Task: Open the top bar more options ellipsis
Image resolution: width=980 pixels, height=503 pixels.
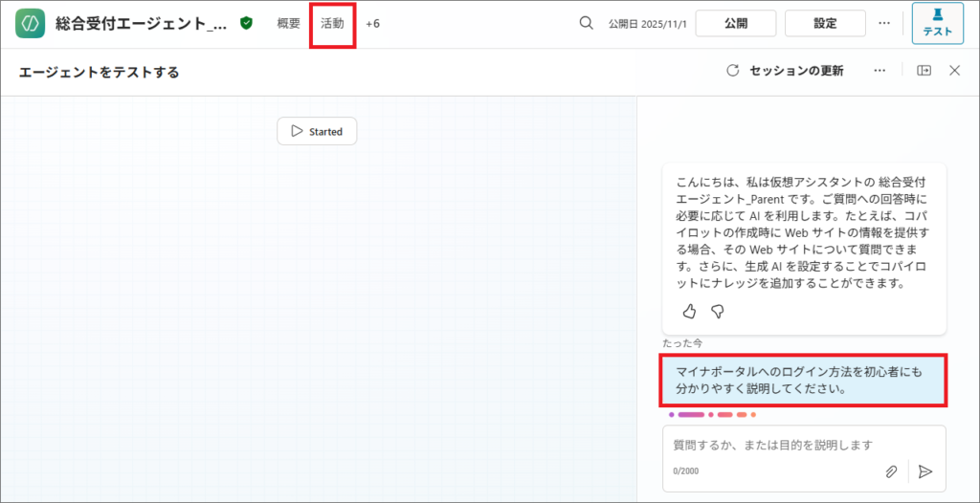Action: point(883,23)
